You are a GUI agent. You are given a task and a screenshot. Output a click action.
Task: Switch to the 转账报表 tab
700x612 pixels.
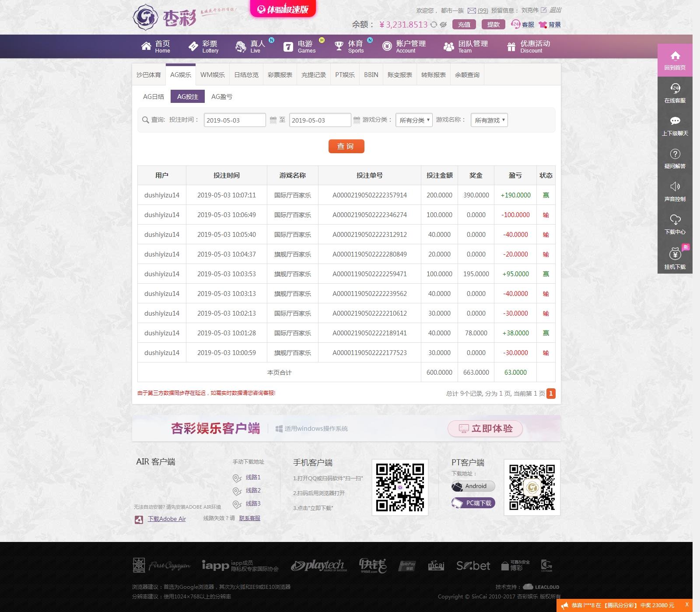pos(434,75)
